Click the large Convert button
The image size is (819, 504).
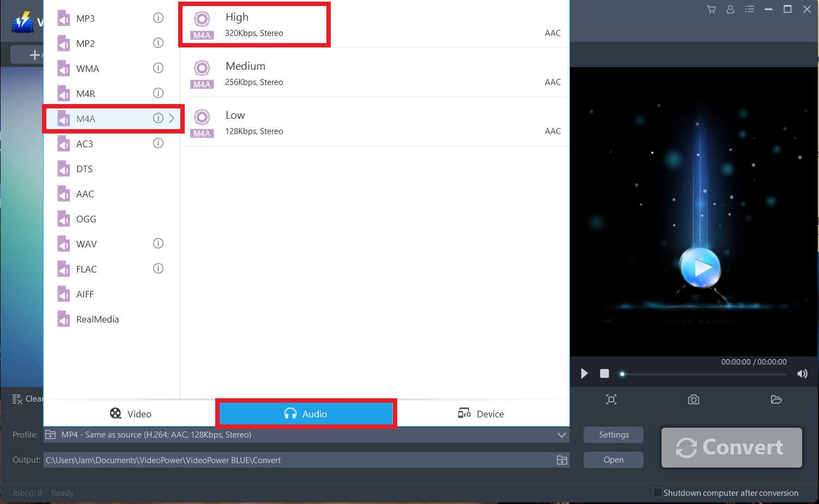(731, 447)
